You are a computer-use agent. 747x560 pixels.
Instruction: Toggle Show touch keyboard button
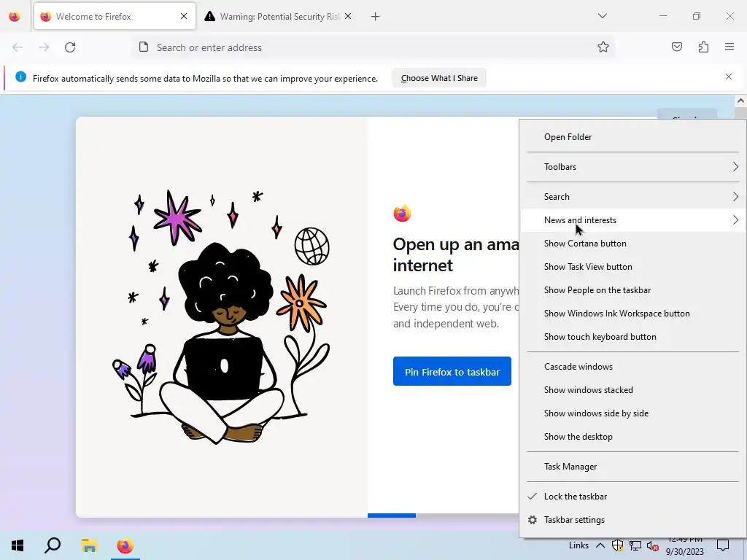(x=632, y=337)
